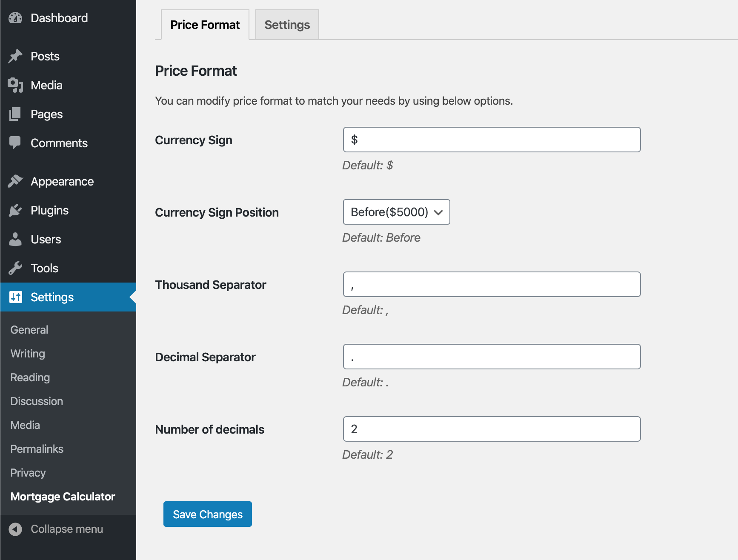Click the Number of decimals label
The width and height of the screenshot is (738, 560).
(x=210, y=429)
